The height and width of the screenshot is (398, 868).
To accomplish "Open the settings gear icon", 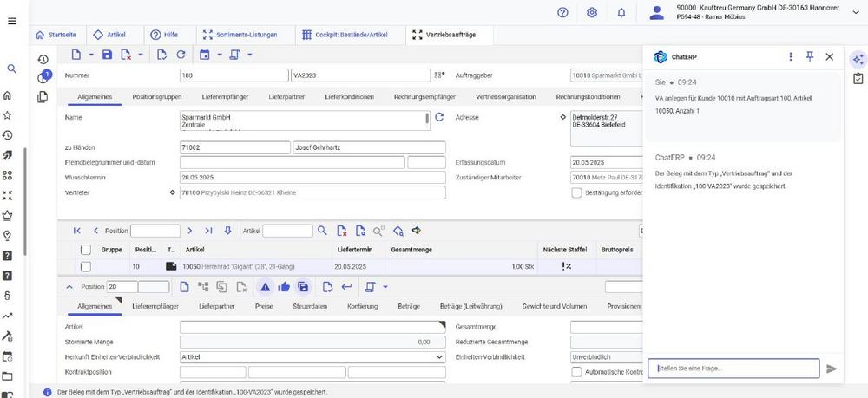I will (592, 12).
